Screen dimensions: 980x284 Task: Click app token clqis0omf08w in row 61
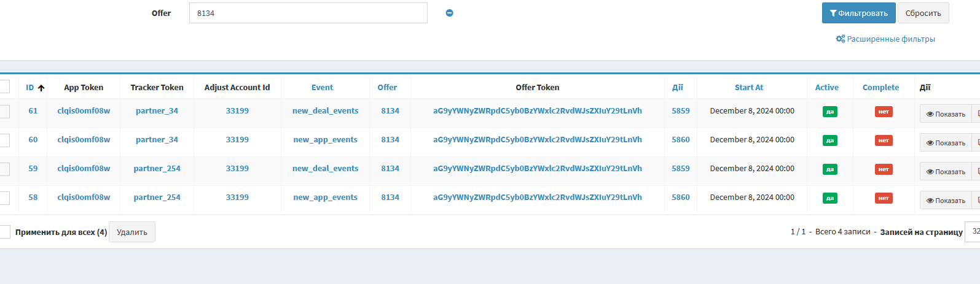tap(84, 111)
